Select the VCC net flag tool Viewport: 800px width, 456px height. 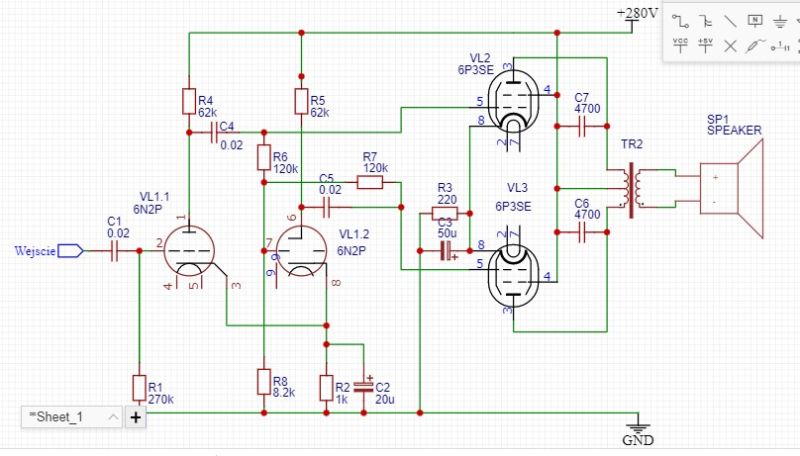(x=680, y=45)
